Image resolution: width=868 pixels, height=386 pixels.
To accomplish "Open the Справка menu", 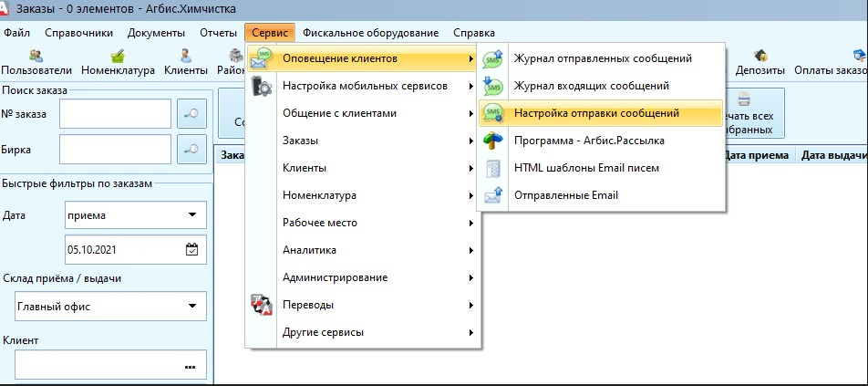I will [474, 33].
